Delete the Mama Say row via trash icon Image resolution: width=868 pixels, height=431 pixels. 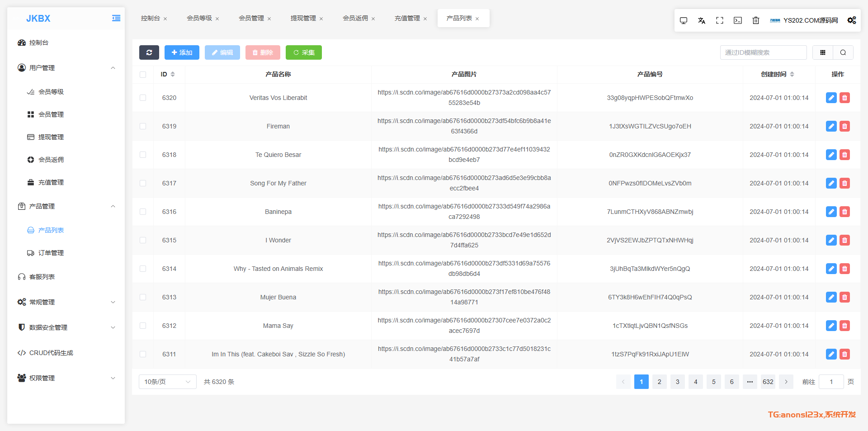[844, 326]
